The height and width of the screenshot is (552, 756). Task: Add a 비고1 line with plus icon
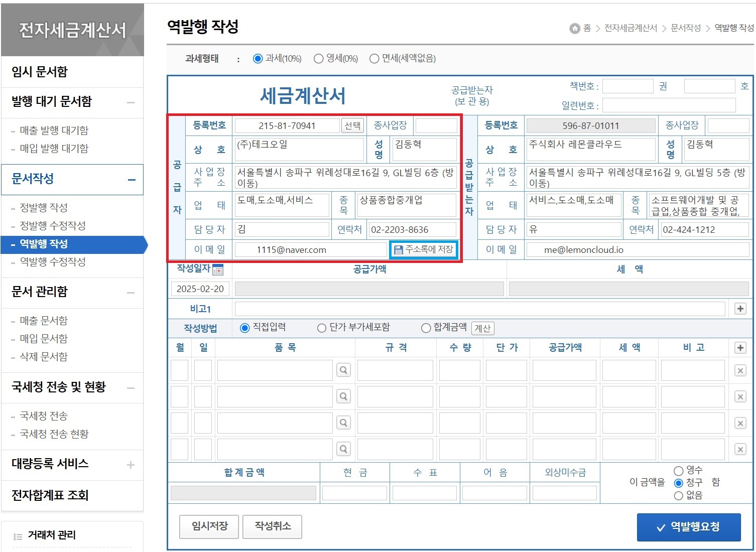[x=740, y=309]
